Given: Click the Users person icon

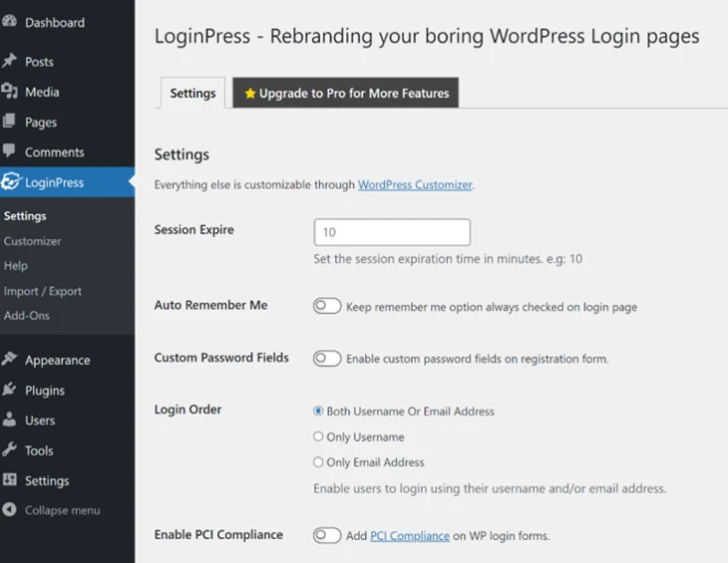Looking at the screenshot, I should point(9,420).
